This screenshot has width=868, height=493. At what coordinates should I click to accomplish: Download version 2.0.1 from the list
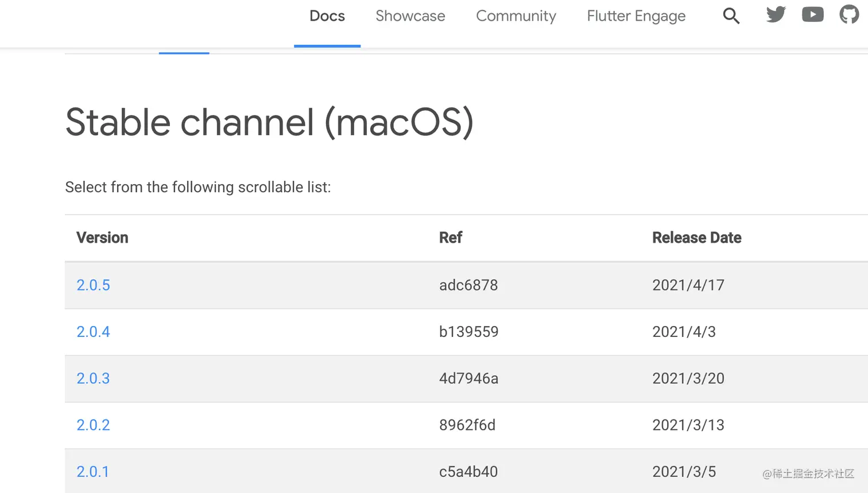(92, 472)
